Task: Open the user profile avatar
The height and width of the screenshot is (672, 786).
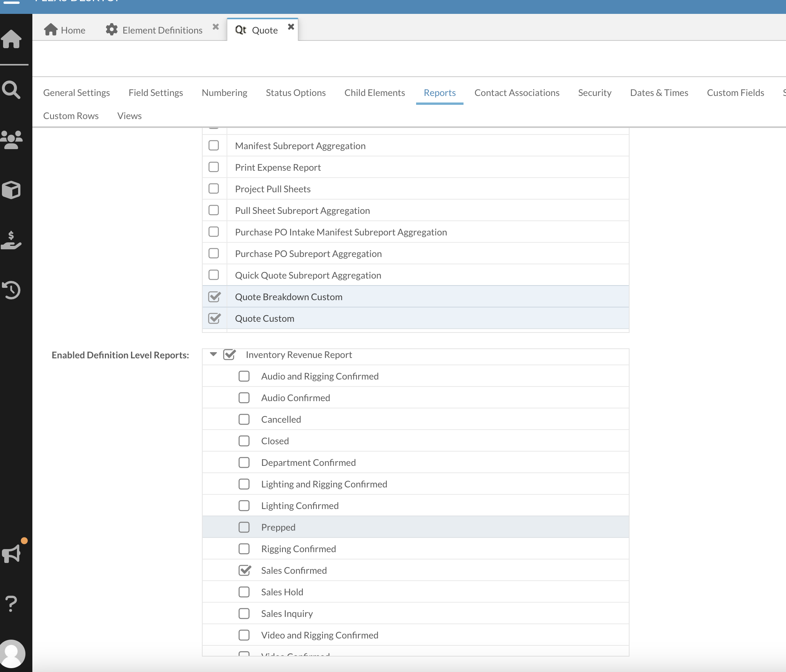Action: [12, 654]
